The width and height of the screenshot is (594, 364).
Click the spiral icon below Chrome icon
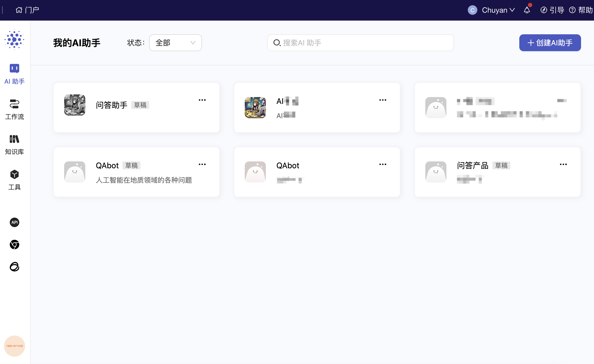15,267
